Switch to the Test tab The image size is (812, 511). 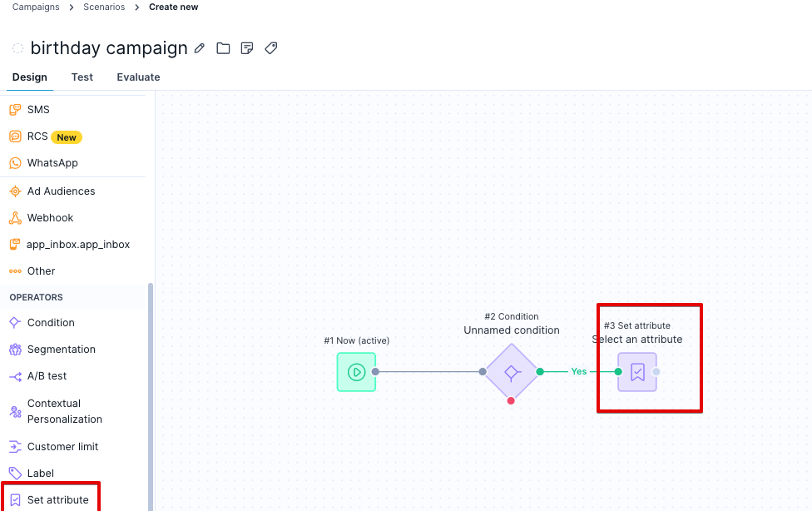(x=82, y=77)
